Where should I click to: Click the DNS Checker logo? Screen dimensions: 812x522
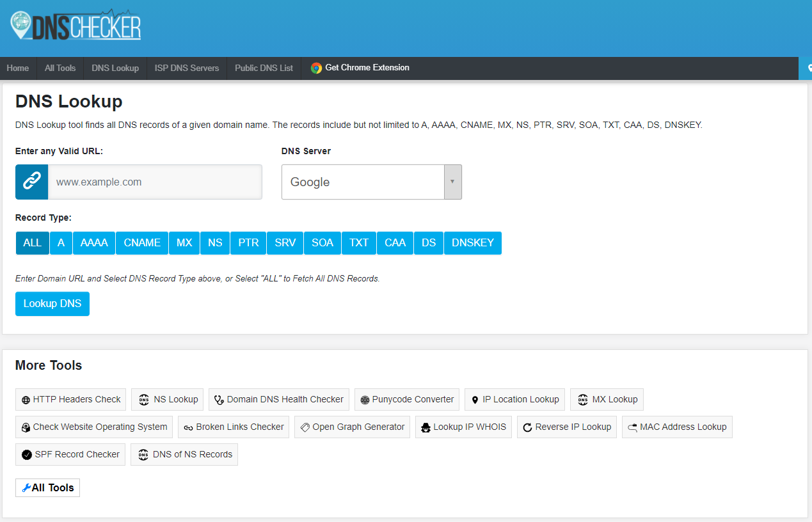(76, 26)
